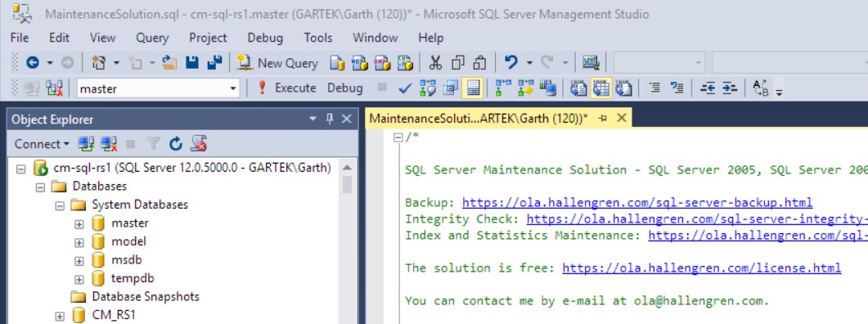Open a Database Engine Query icon

point(336,64)
